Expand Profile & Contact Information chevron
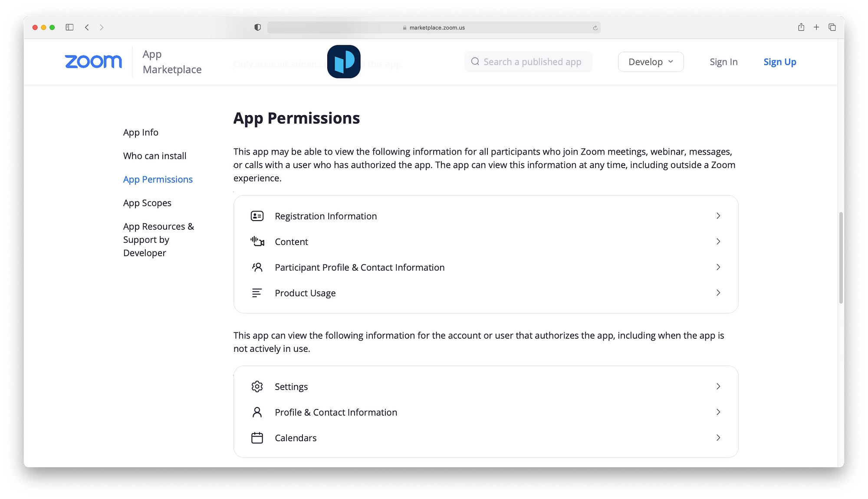Image resolution: width=868 pixels, height=499 pixels. click(718, 412)
